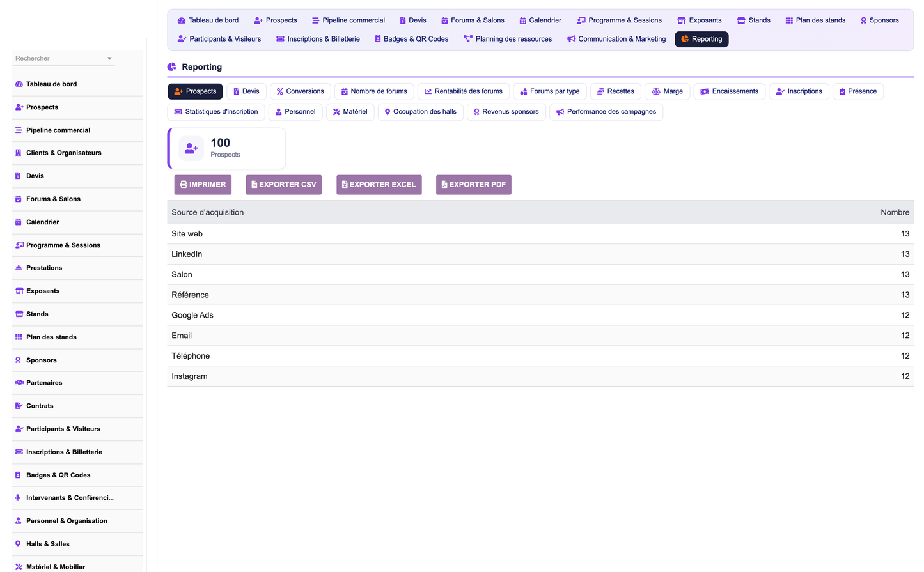This screenshot has width=924, height=572.
Task: Open Exposants in the top navigation
Action: (x=700, y=20)
